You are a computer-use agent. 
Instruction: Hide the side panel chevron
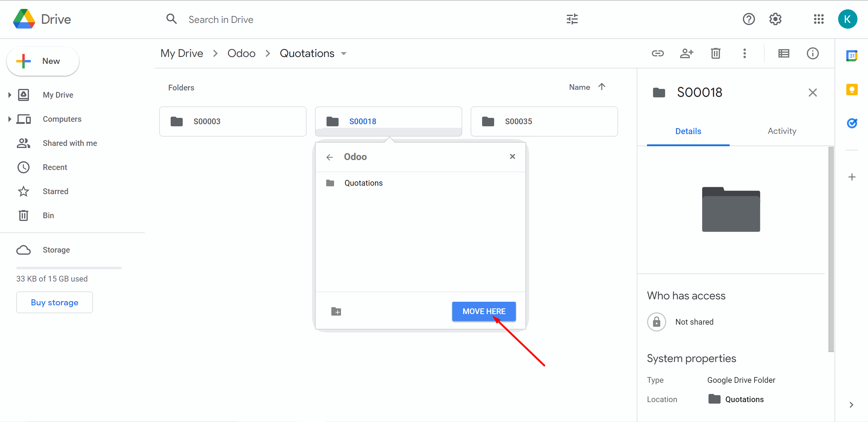(851, 405)
